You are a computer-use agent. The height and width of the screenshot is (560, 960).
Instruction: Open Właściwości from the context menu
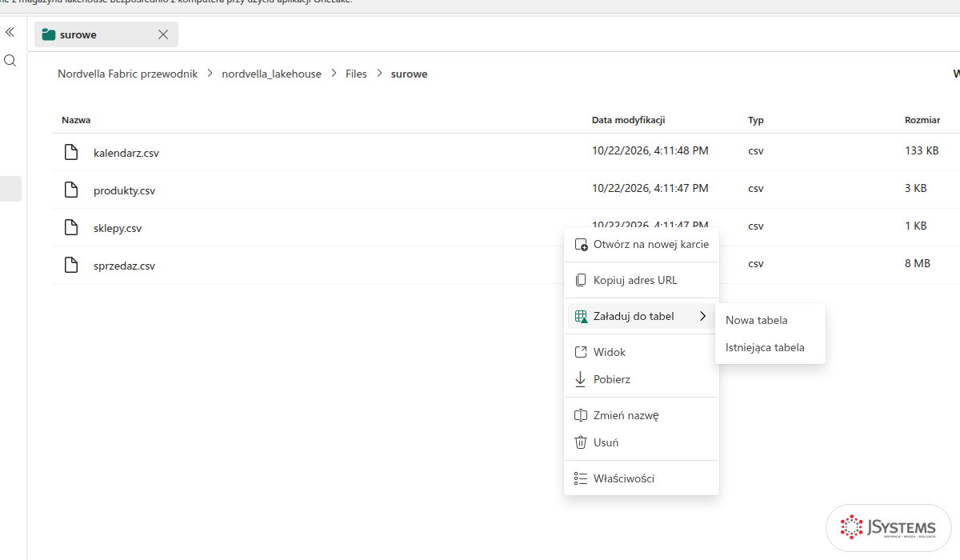(642, 478)
